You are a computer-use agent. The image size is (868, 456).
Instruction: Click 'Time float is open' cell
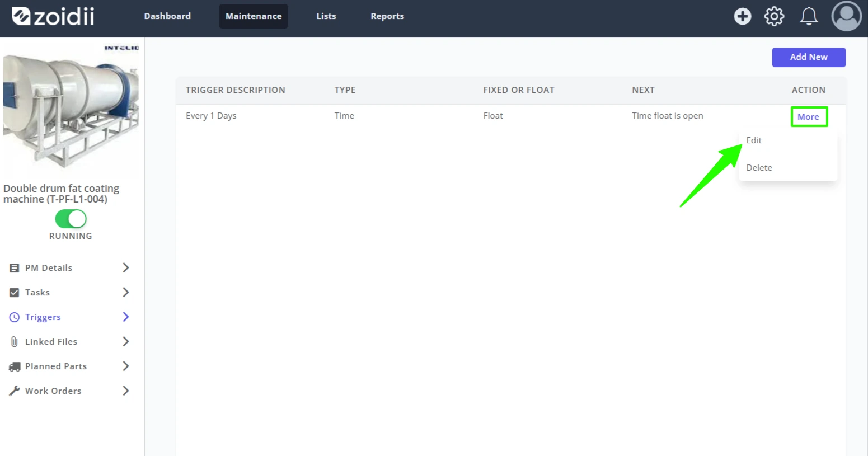tap(668, 116)
